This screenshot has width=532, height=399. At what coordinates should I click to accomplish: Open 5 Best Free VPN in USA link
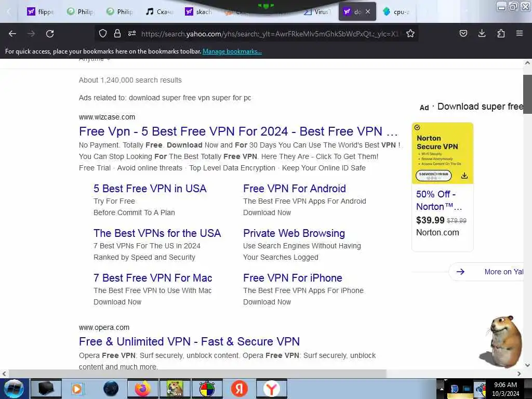click(150, 189)
